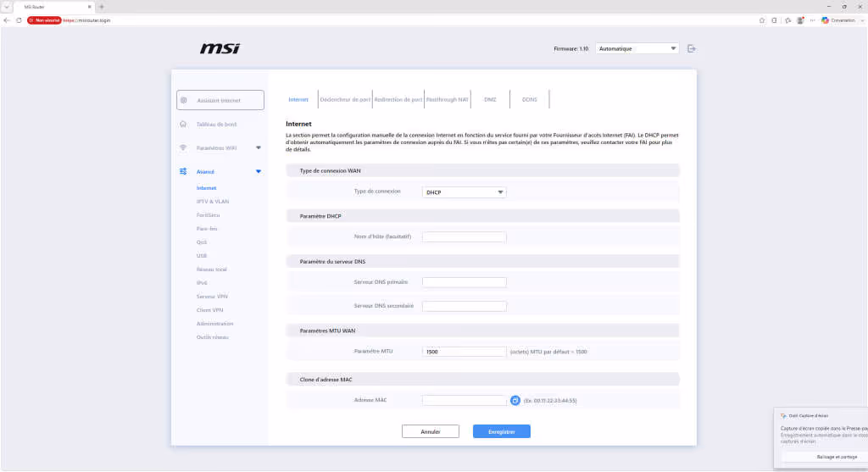The width and height of the screenshot is (868, 472).
Task: Collapse the Avancé menu arrow
Action: click(x=259, y=171)
